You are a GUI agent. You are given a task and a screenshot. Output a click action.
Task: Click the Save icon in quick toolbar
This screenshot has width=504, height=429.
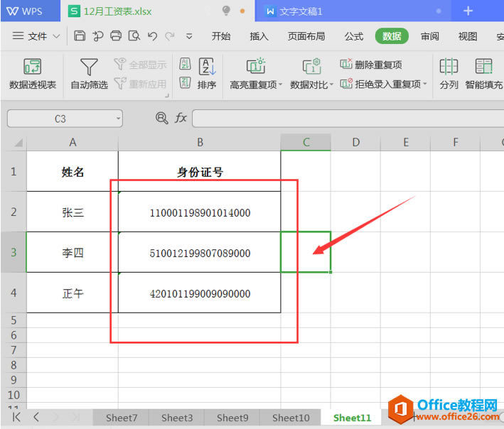(x=80, y=36)
